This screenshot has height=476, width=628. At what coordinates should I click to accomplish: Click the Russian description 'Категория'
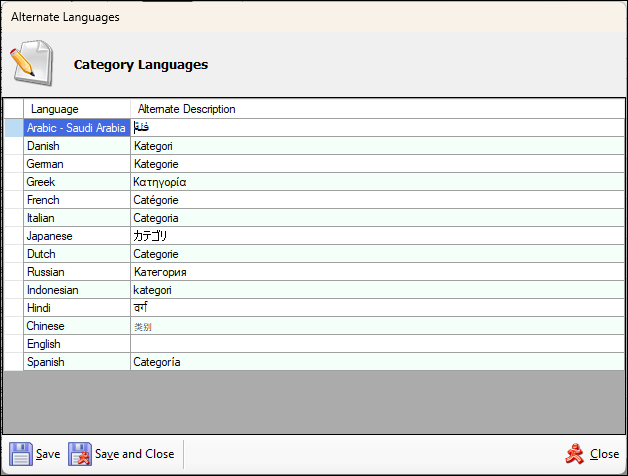[x=160, y=272]
